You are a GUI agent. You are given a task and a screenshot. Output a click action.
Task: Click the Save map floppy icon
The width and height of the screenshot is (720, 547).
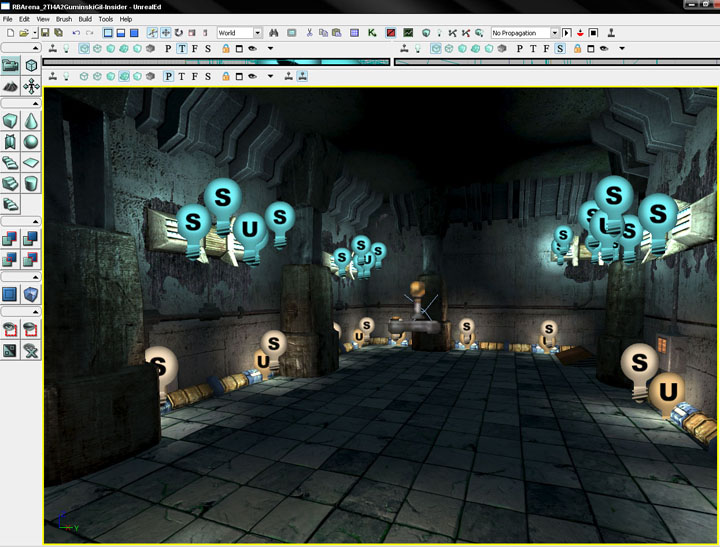tap(45, 33)
